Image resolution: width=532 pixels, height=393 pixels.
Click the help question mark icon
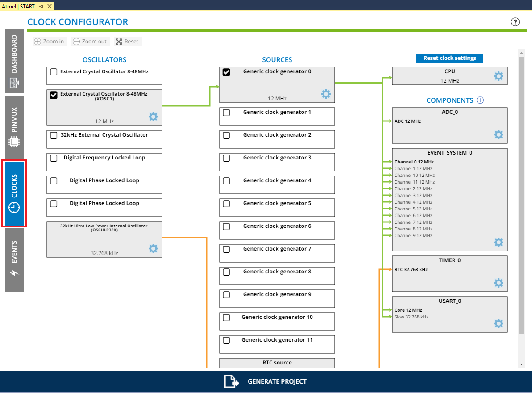(515, 22)
